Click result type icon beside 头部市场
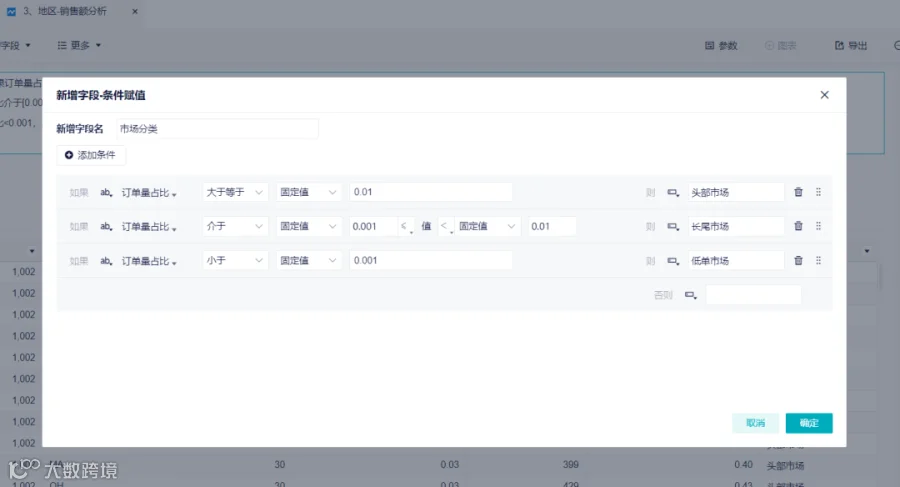The image size is (900, 487). click(x=673, y=192)
